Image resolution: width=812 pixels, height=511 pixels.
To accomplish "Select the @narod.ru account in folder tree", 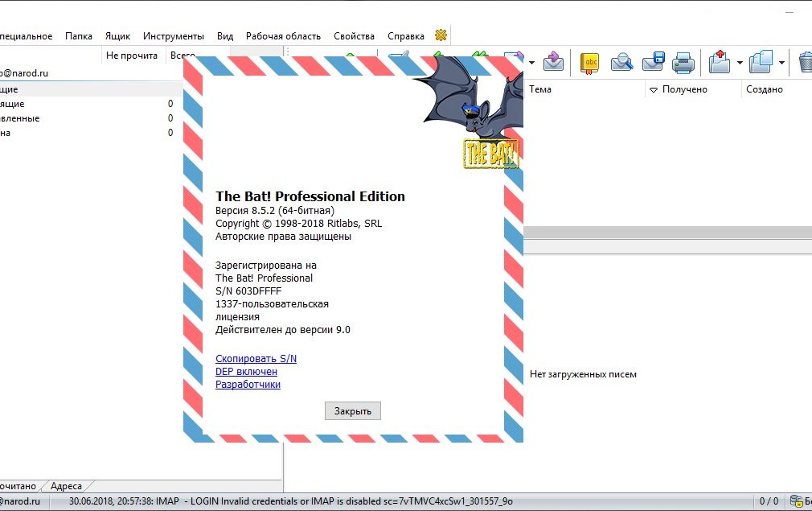I will 24,73.
